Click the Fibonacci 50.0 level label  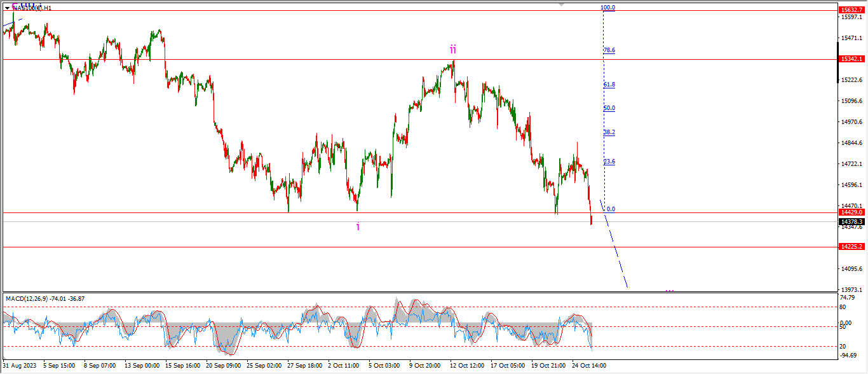coord(609,108)
